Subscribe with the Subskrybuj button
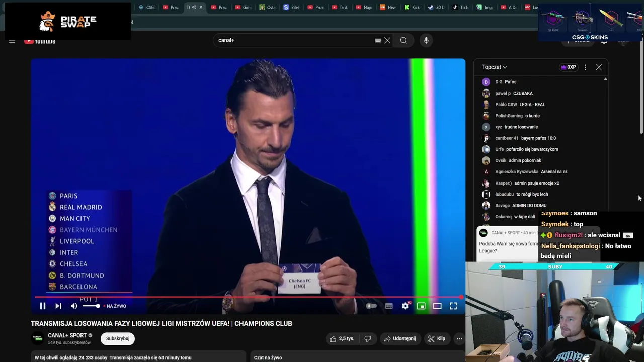 [118, 339]
